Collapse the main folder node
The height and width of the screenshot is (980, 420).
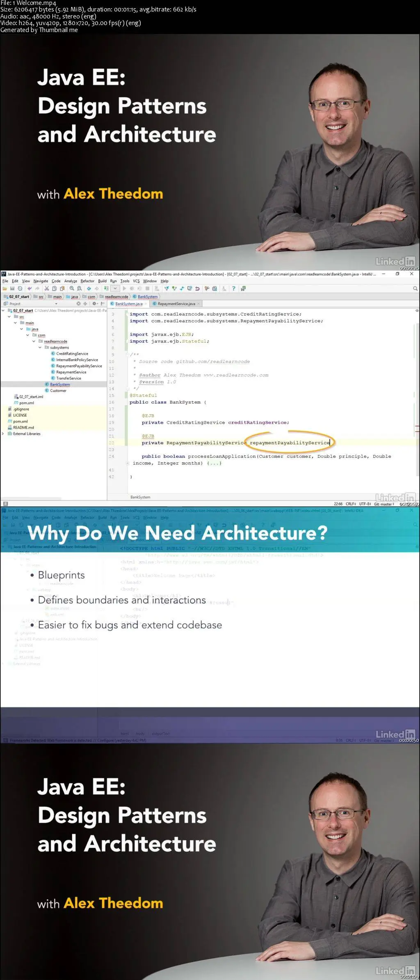tap(16, 323)
